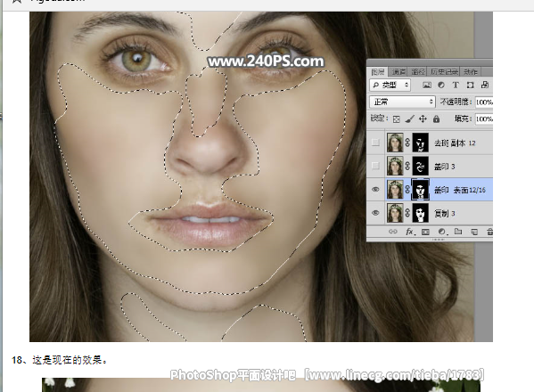Click the delete layer trash icon
The width and height of the screenshot is (534, 392).
coord(489,232)
